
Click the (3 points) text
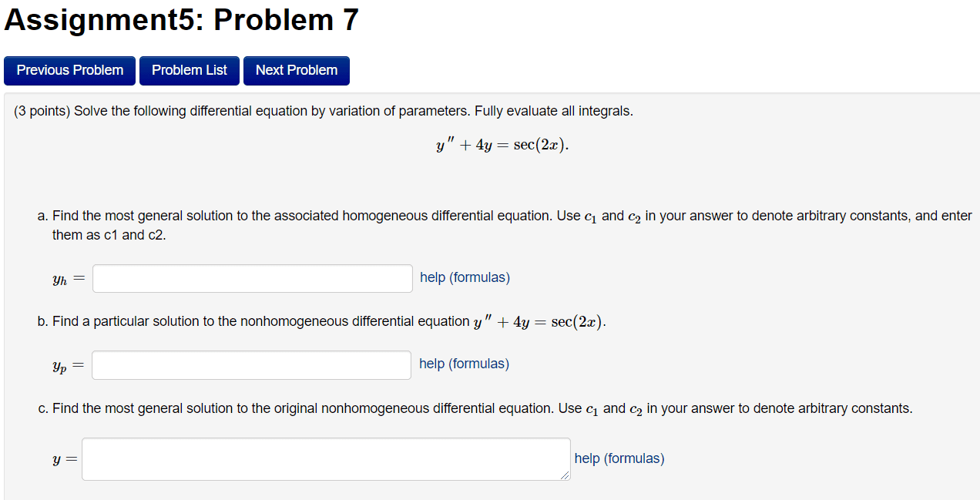point(37,111)
